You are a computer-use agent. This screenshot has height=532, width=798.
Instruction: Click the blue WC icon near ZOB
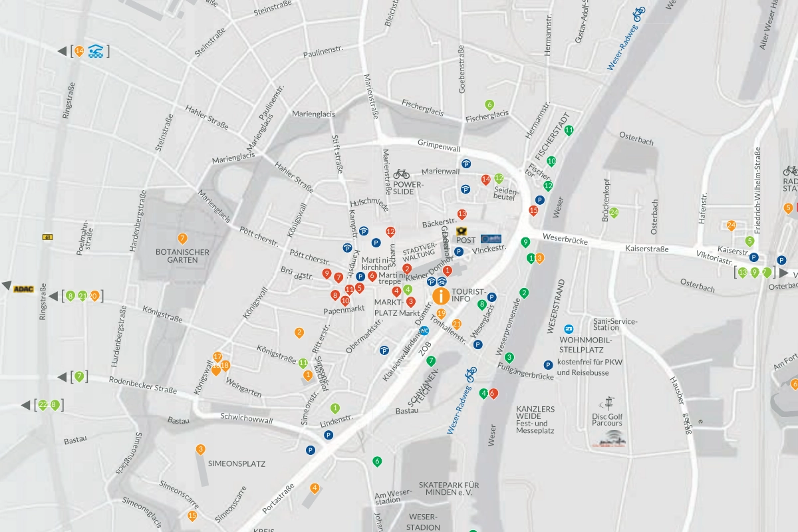(x=424, y=331)
